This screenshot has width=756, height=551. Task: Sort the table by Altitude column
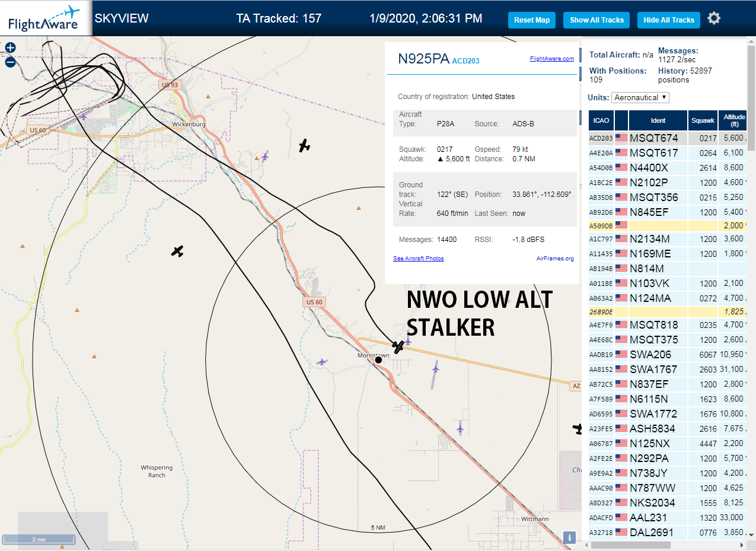[x=734, y=120]
